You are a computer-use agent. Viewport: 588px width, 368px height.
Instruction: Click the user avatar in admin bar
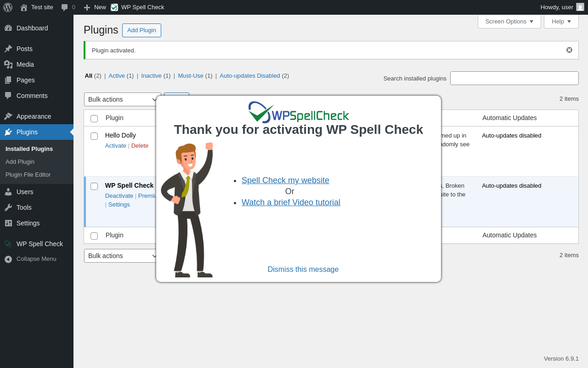point(580,7)
